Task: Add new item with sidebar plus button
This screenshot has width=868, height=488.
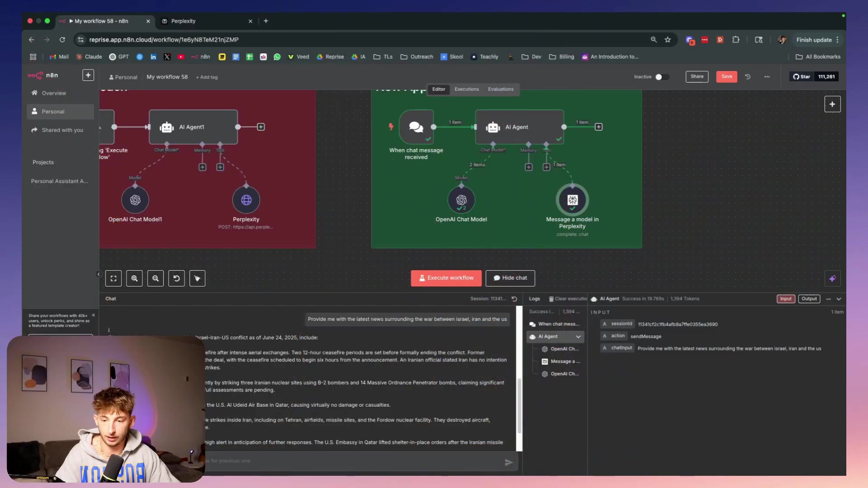Action: [88, 75]
